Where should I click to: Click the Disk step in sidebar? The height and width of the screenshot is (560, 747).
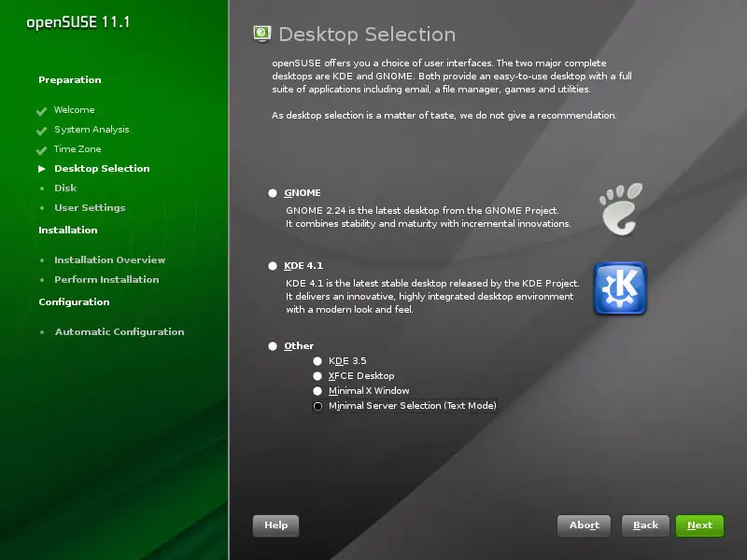pos(65,189)
